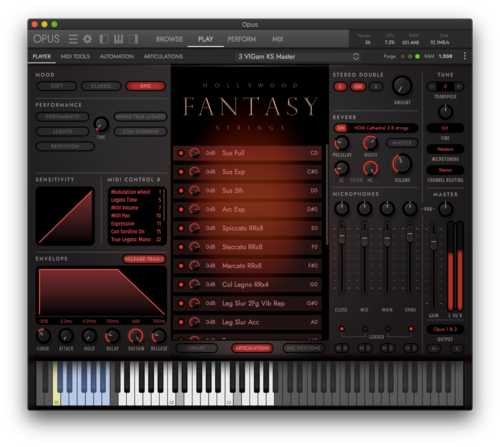The image size is (500, 447).
Task: Toggle the Marcato RRx8 active dot
Action: point(181,266)
